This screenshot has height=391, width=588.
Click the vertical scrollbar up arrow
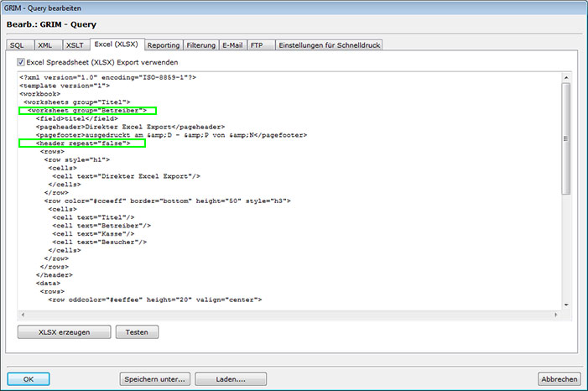point(565,78)
